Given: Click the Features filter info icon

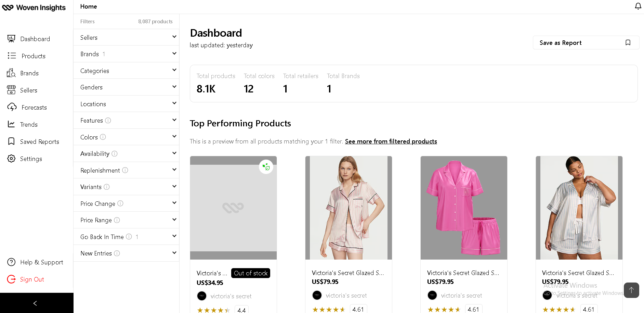Looking at the screenshot, I should click(x=108, y=121).
